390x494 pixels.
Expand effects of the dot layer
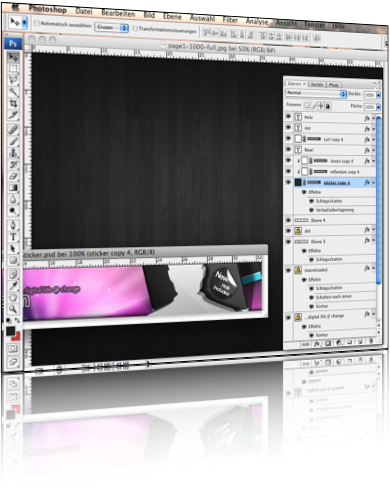(373, 229)
